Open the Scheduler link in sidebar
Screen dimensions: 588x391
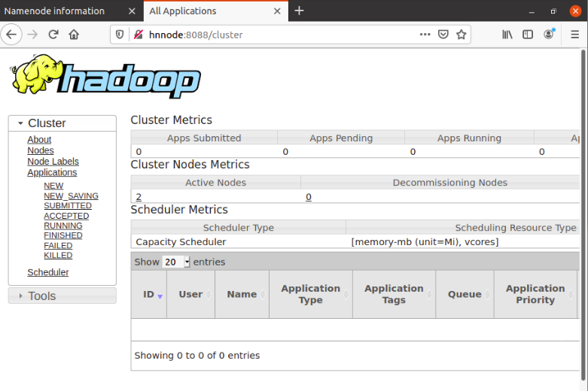(x=48, y=273)
